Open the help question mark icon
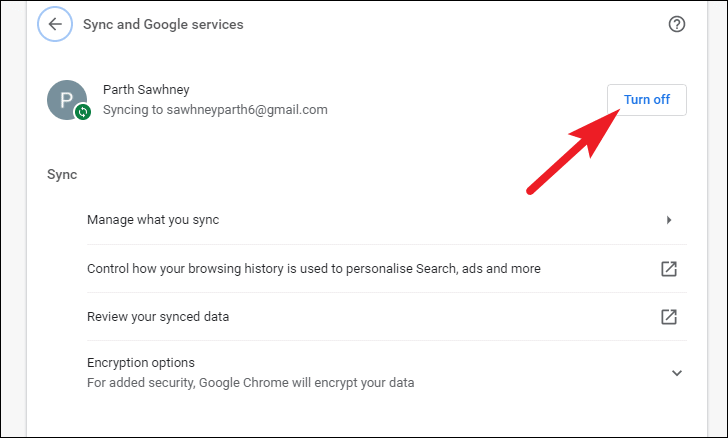728x438 pixels. [x=676, y=24]
